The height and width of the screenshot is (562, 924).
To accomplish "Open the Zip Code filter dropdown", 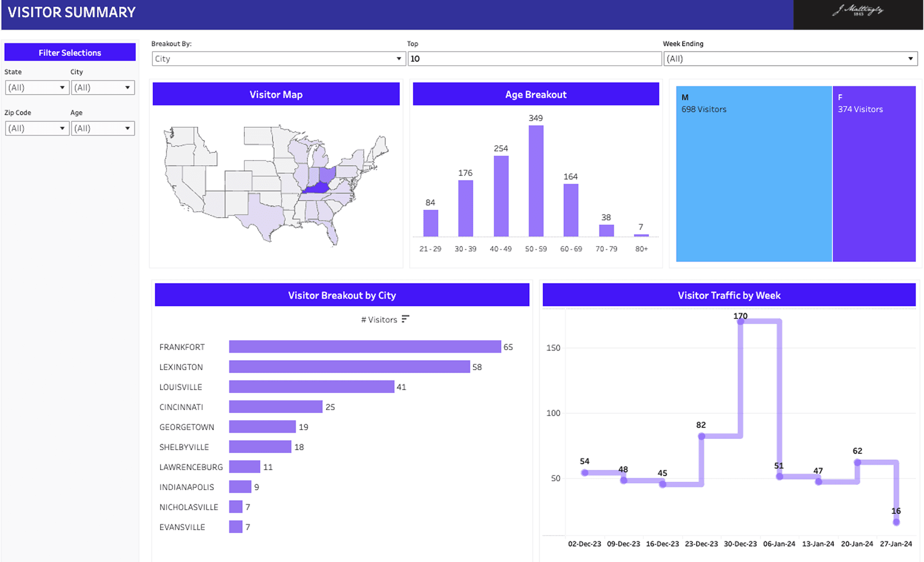I will (x=37, y=128).
